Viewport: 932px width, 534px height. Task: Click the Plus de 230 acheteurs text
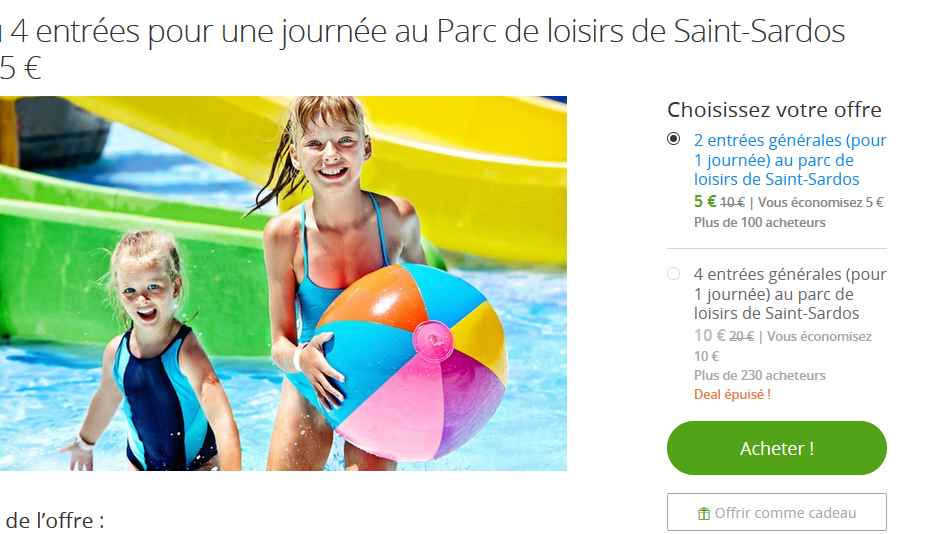coord(760,375)
